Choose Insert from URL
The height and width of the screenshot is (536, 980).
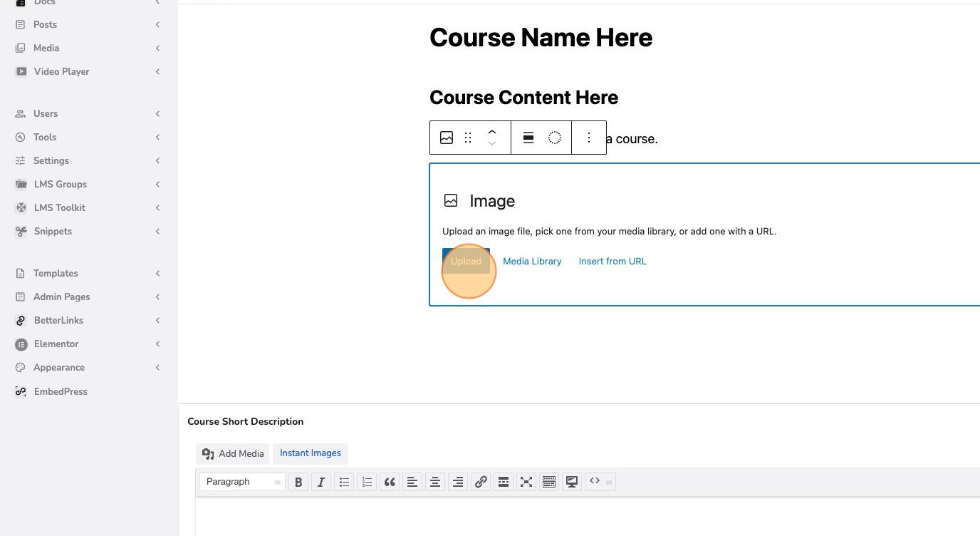pyautogui.click(x=612, y=261)
